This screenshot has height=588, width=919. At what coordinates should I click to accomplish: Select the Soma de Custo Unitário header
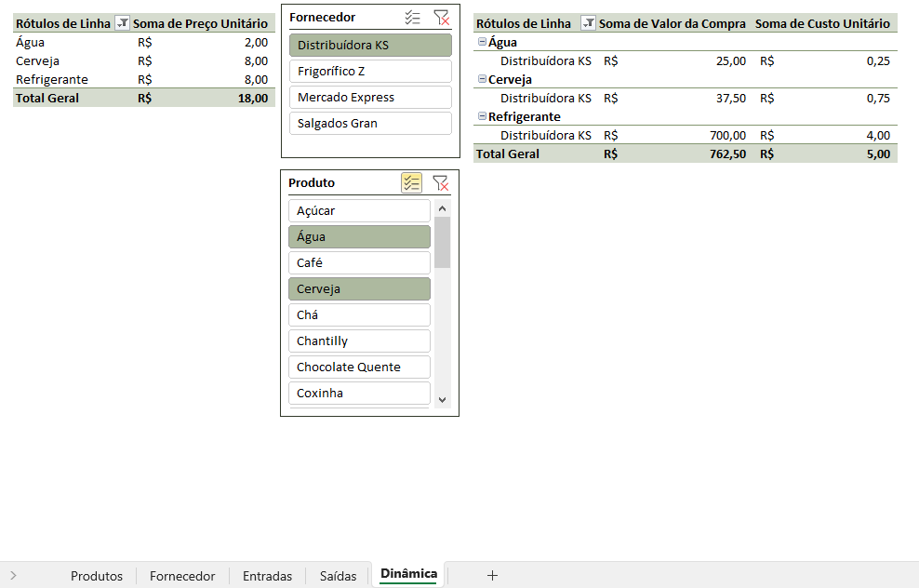coord(822,23)
